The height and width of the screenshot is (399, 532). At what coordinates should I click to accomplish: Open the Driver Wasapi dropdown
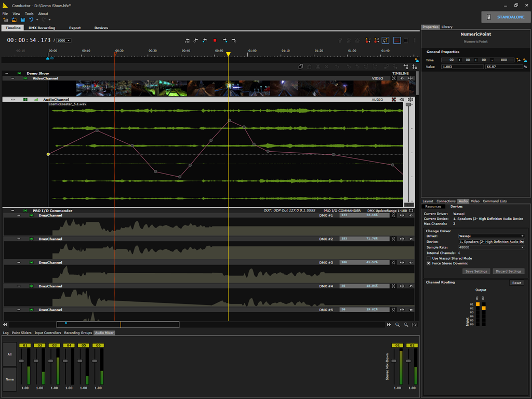tap(491, 236)
